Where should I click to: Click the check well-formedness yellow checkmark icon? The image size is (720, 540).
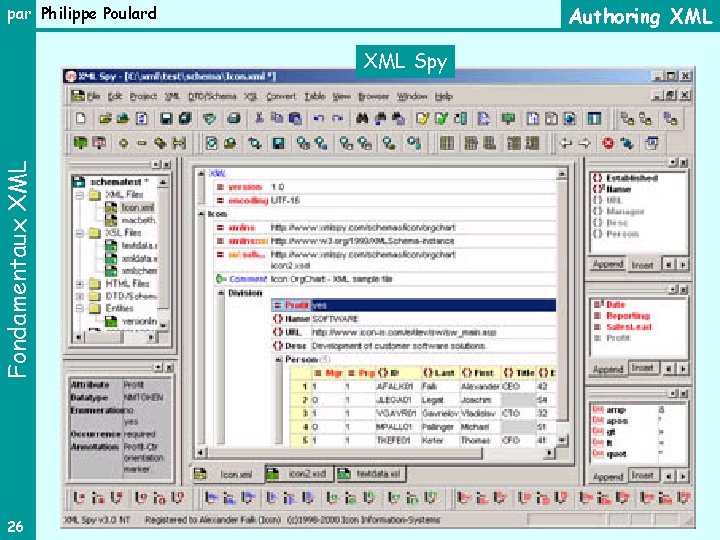pos(422,118)
